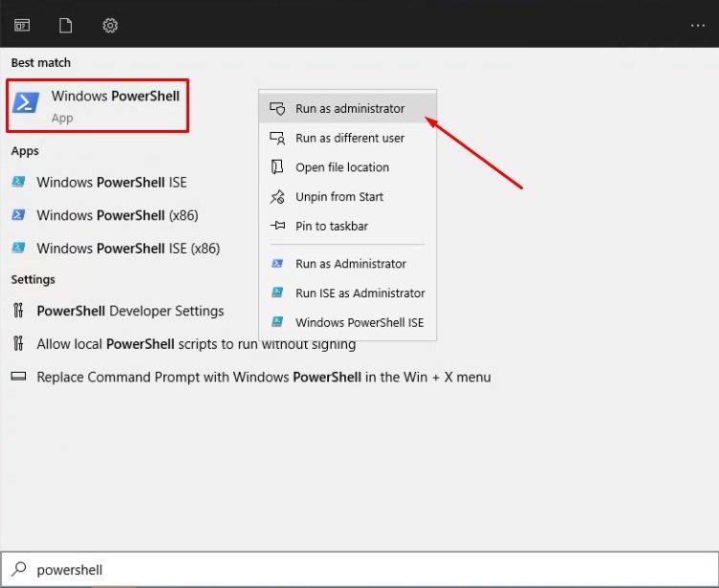Click the Settings section heading

point(33,279)
